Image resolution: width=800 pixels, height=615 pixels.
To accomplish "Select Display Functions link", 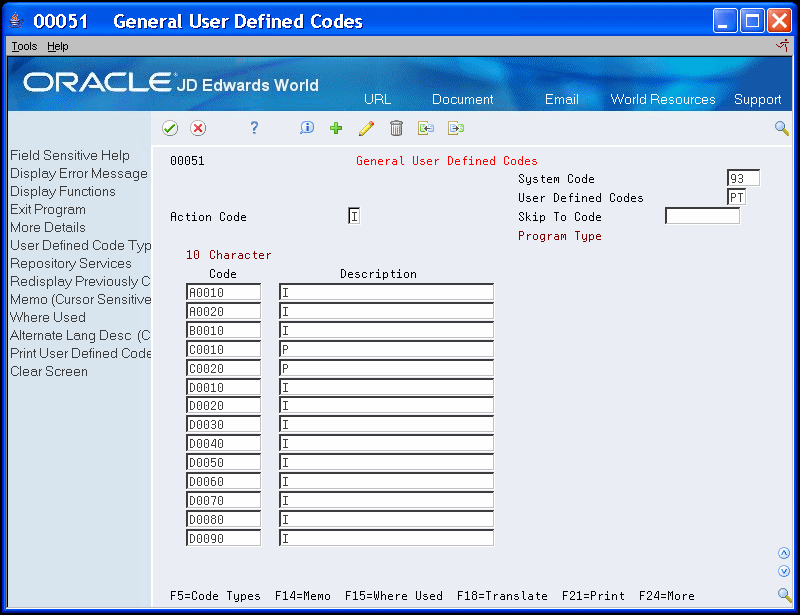I will (x=63, y=191).
